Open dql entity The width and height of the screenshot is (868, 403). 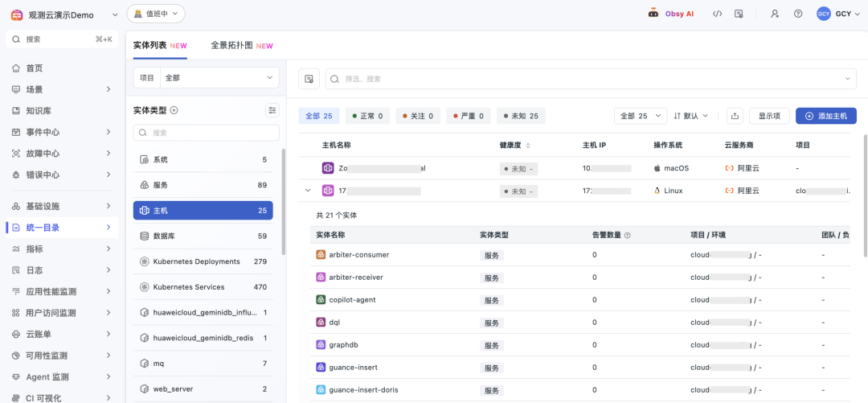click(x=334, y=322)
